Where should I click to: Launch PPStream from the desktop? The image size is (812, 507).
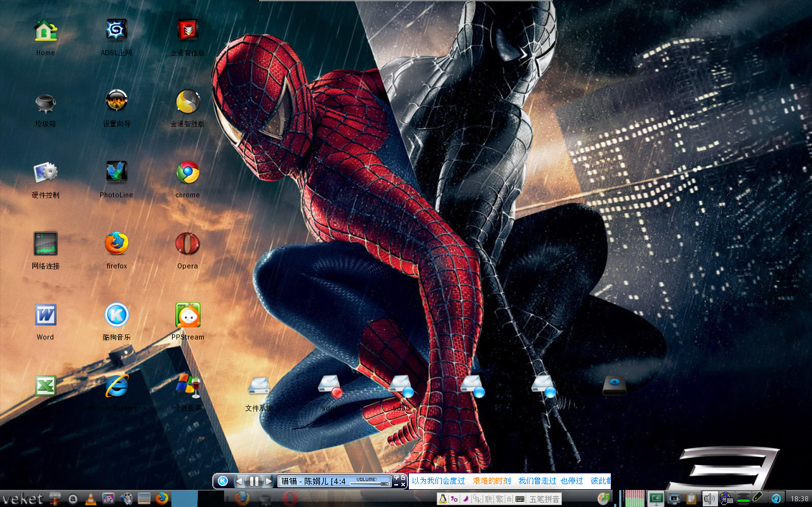click(x=187, y=314)
